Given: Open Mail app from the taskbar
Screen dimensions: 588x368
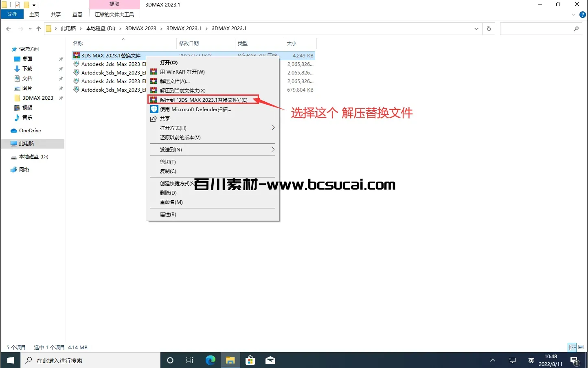Looking at the screenshot, I should pos(270,360).
